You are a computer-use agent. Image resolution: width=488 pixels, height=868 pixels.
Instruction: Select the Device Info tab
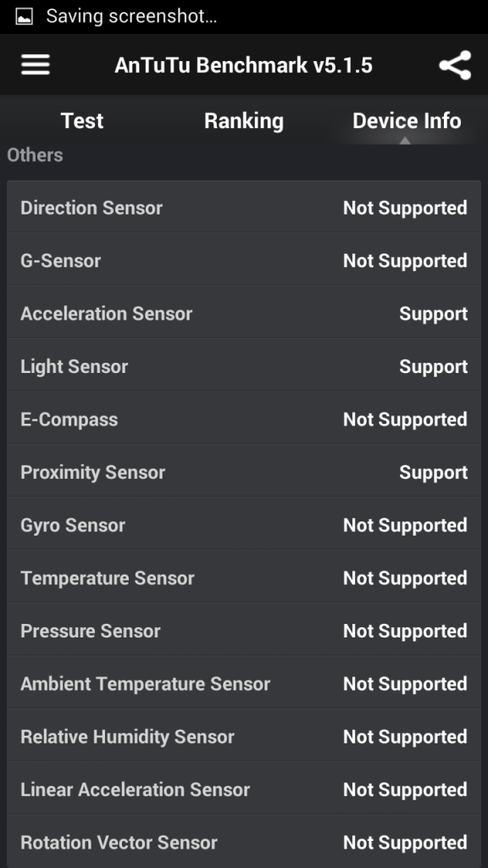pyautogui.click(x=407, y=120)
